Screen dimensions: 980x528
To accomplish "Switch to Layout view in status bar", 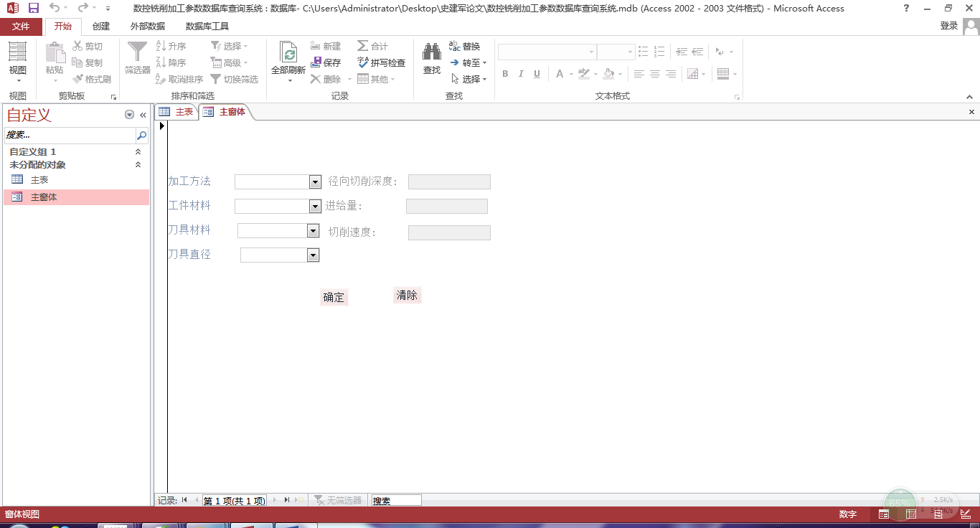I will 938,514.
